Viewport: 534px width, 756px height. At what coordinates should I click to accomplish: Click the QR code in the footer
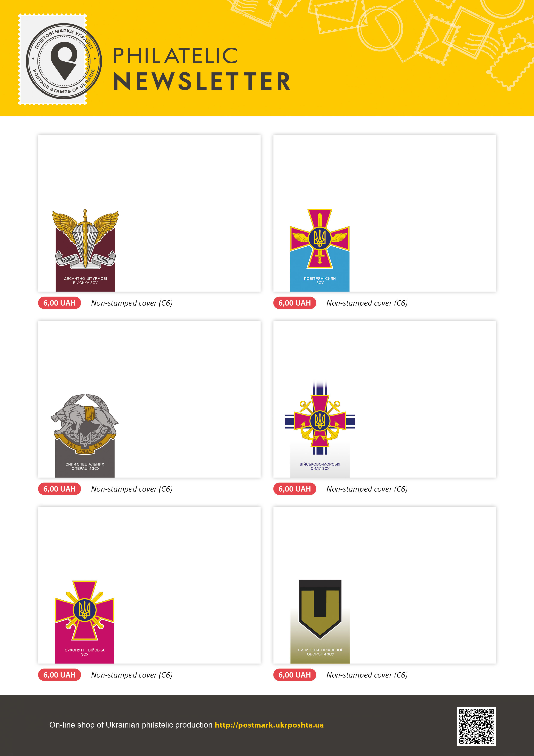(476, 726)
